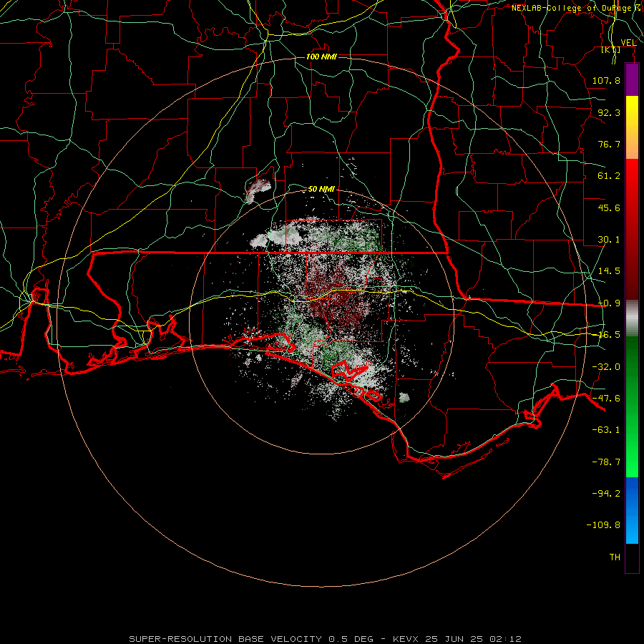Click the '50 NMI' range ring label
The image size is (644, 644).
click(321, 189)
